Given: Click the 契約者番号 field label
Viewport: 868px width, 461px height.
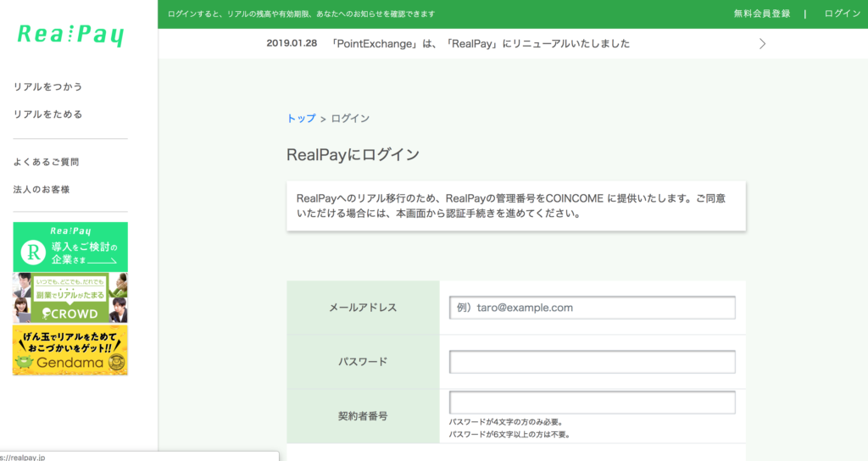Looking at the screenshot, I should click(363, 416).
